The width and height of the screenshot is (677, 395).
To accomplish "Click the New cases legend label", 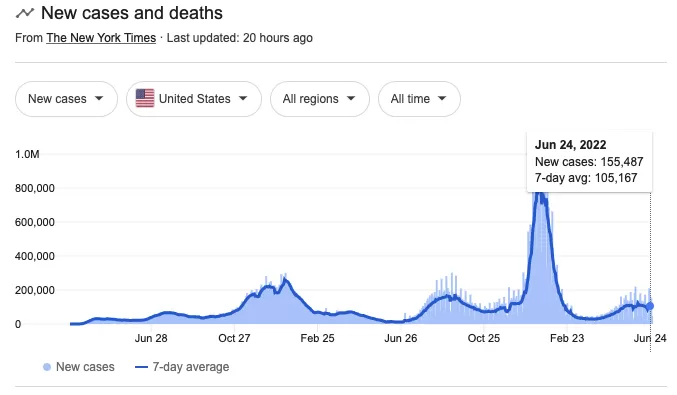I will pos(85,367).
